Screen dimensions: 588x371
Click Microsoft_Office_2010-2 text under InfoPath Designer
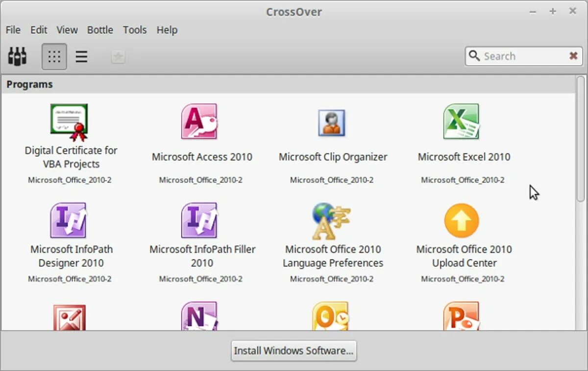coord(70,279)
